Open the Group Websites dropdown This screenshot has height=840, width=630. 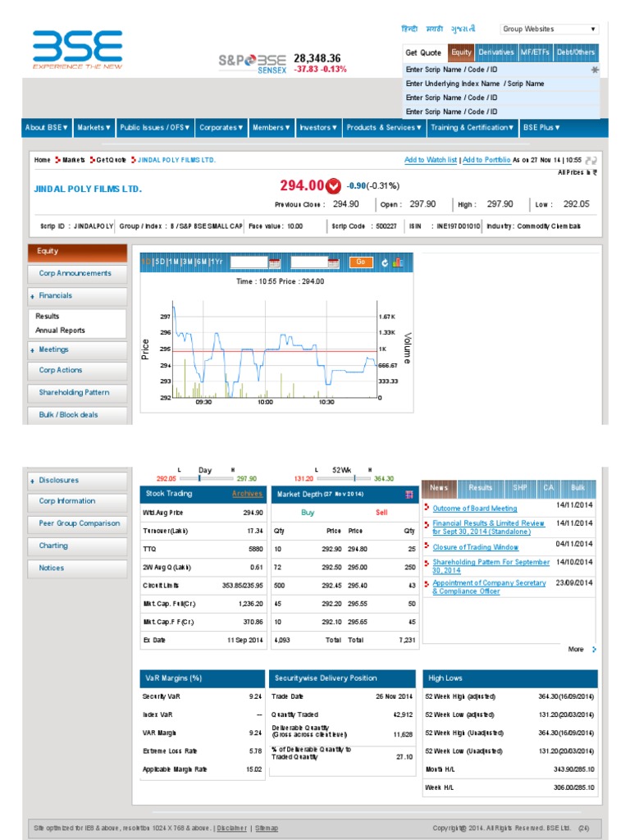[x=549, y=29]
